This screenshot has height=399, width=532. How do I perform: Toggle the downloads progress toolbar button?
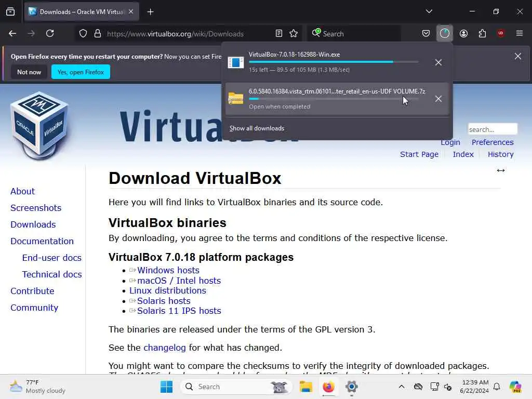coord(445,33)
